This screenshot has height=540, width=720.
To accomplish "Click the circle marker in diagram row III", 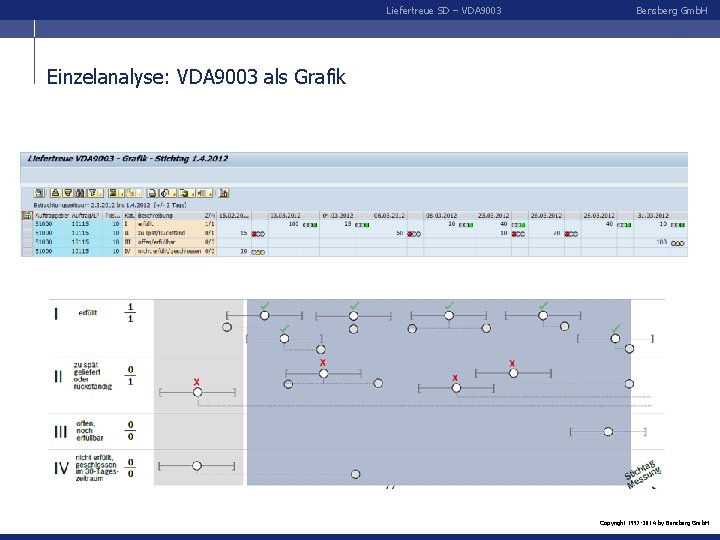I will pyautogui.click(x=608, y=432).
